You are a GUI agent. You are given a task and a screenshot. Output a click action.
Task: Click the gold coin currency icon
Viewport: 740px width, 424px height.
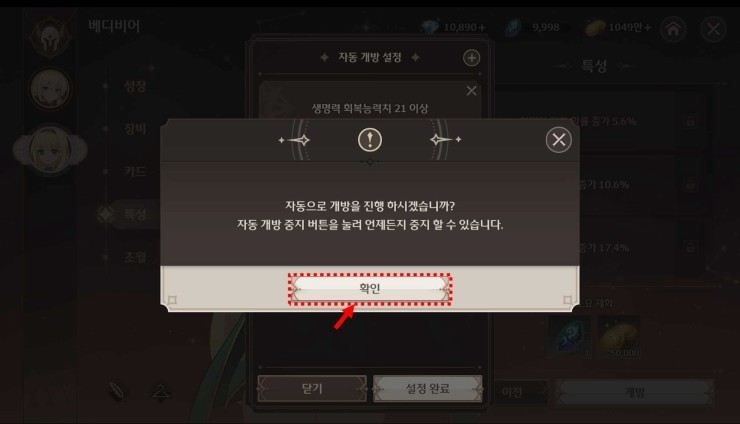(595, 28)
